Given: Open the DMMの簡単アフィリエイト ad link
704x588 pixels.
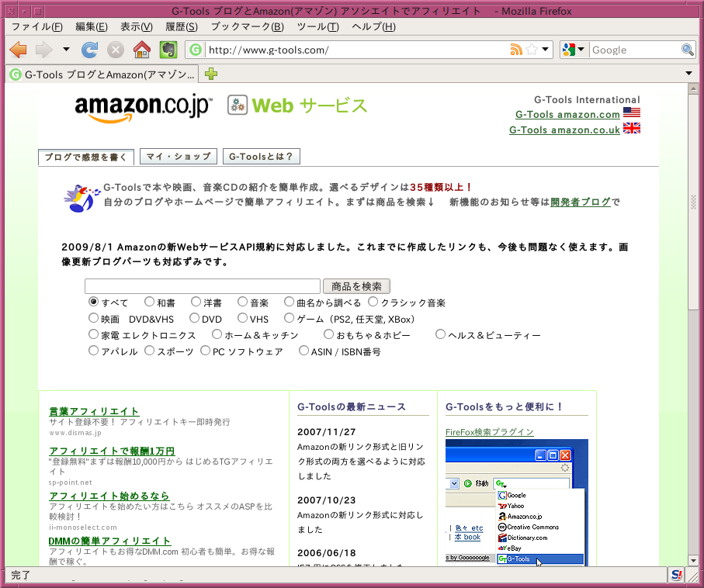Looking at the screenshot, I should pos(109,541).
